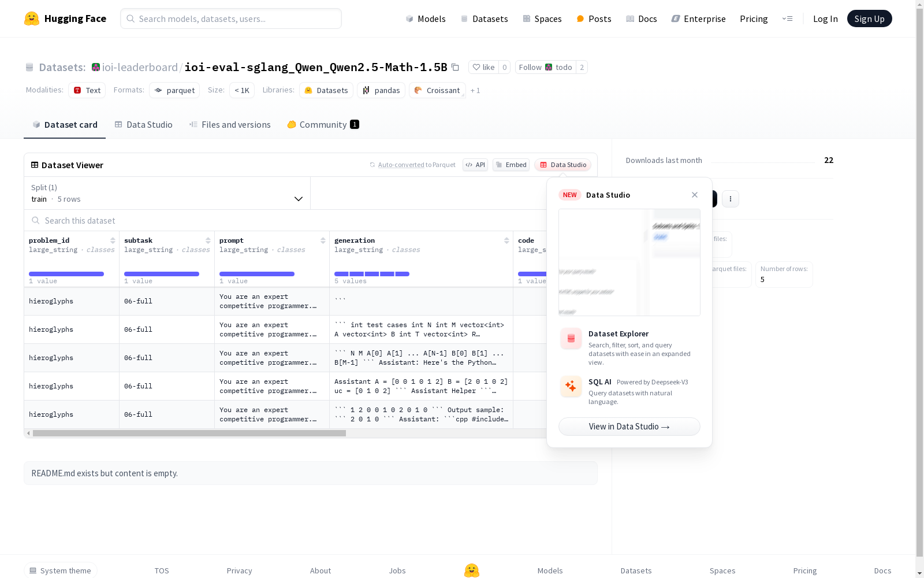Viewport: 924px width, 578px height.
Task: Click the Sign Up button
Action: point(870,18)
